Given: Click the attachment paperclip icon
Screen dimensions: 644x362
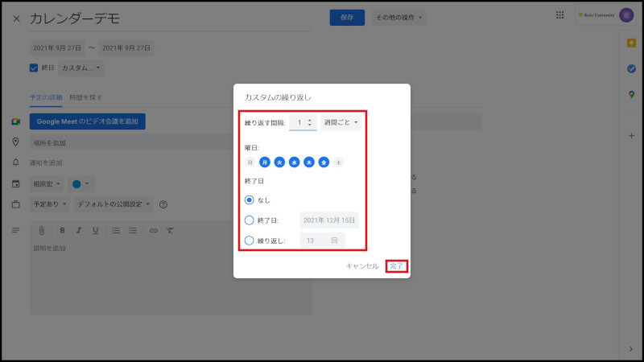Looking at the screenshot, I should pos(43,230).
